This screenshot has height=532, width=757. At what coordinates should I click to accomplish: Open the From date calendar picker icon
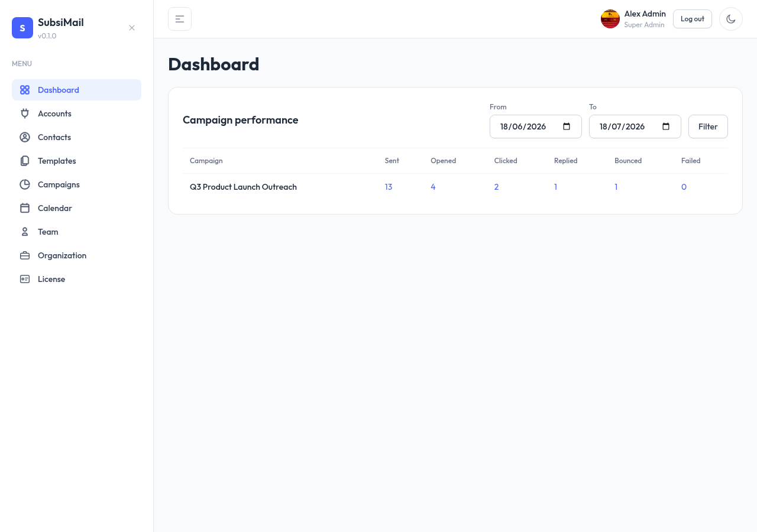567,126
